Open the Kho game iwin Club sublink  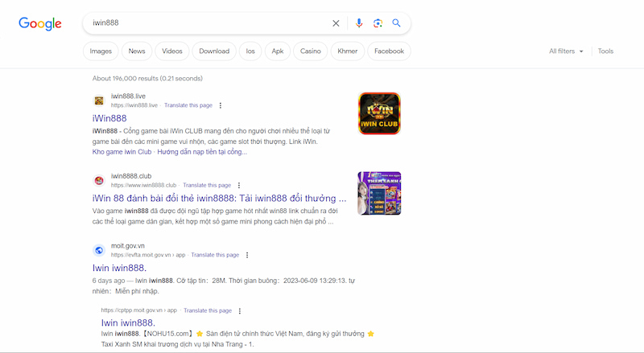click(122, 151)
